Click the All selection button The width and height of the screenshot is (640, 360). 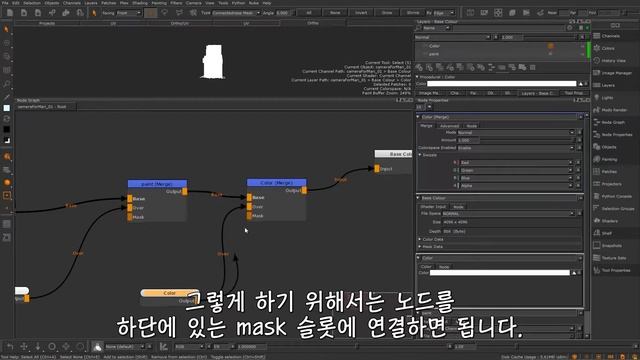coord(309,13)
